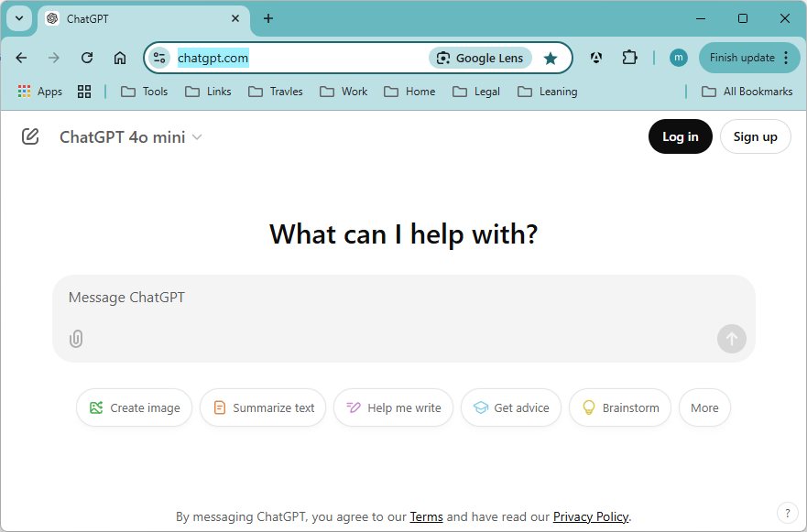Click the site information icon in the address bar

click(159, 58)
